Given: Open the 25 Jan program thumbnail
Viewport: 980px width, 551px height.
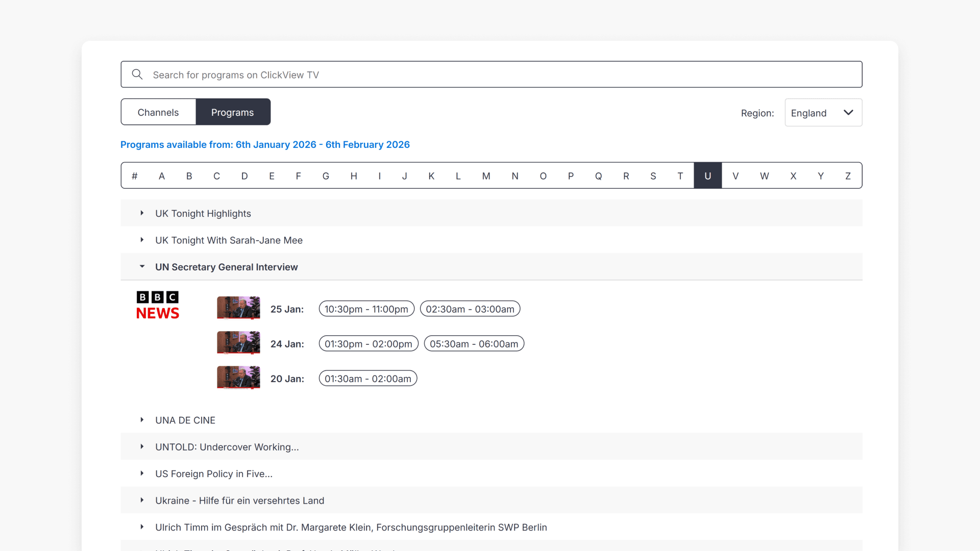Looking at the screenshot, I should tap(238, 308).
